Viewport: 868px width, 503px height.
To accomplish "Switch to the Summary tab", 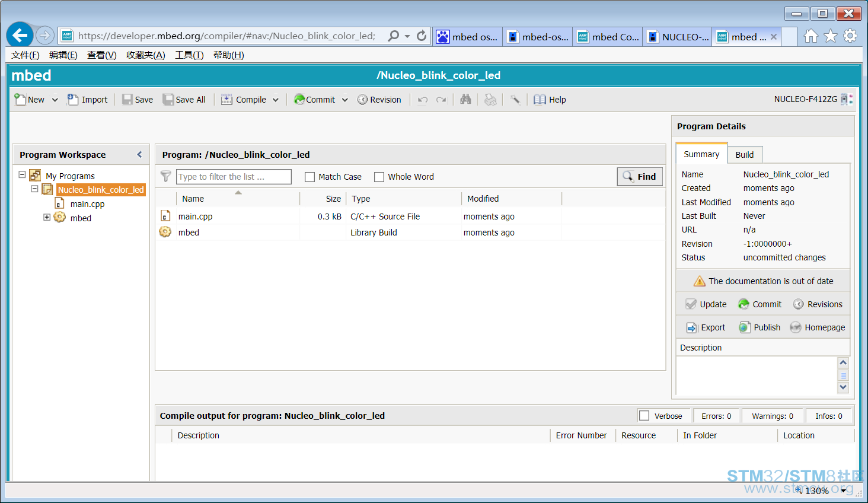I will point(701,154).
